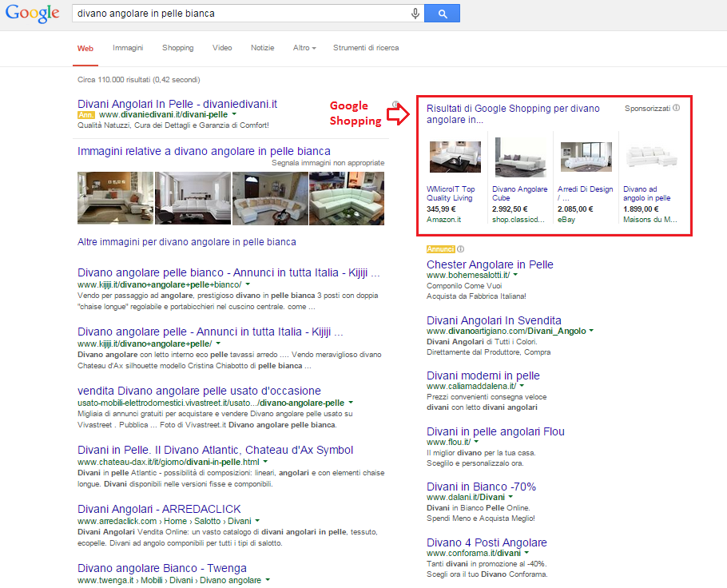Open Strumenti di ricerca

click(x=366, y=48)
